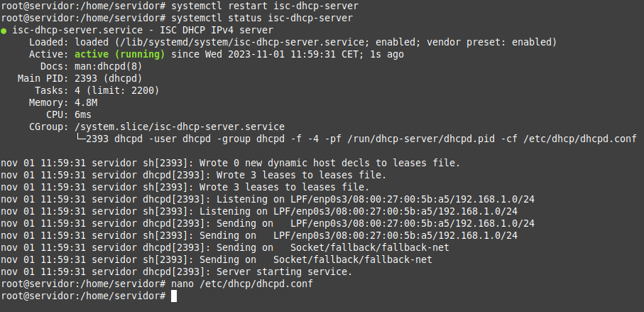Click the man:dhcpd(8) docs reference
The width and height of the screenshot is (644, 312).
coord(109,66)
